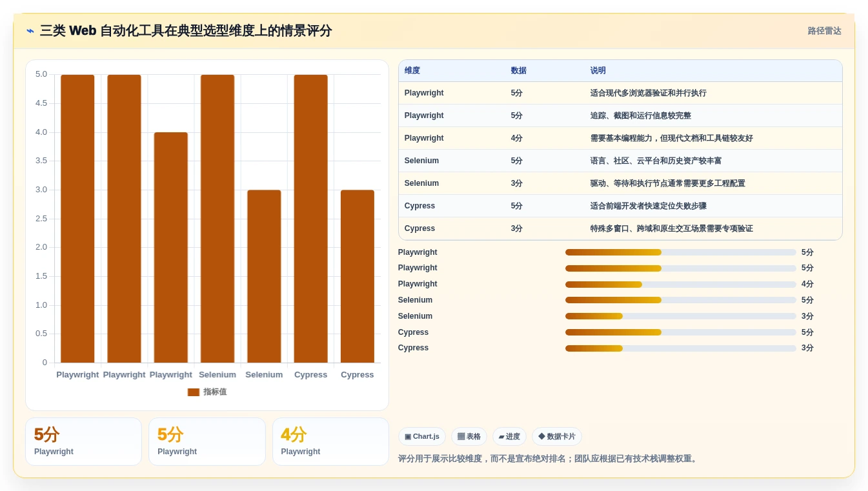Select the cell 追踪、截图和运行信息较完整
Screen dimensions: 868x491
click(x=641, y=115)
